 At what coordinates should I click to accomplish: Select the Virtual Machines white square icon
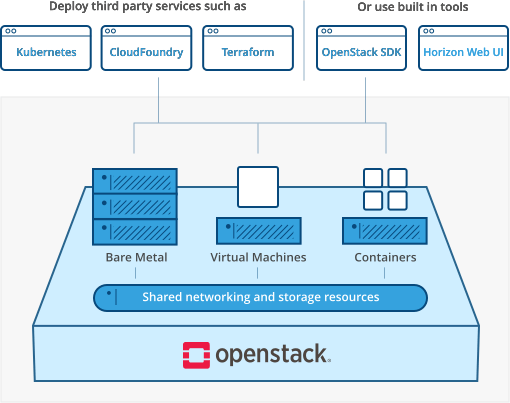coord(258,187)
